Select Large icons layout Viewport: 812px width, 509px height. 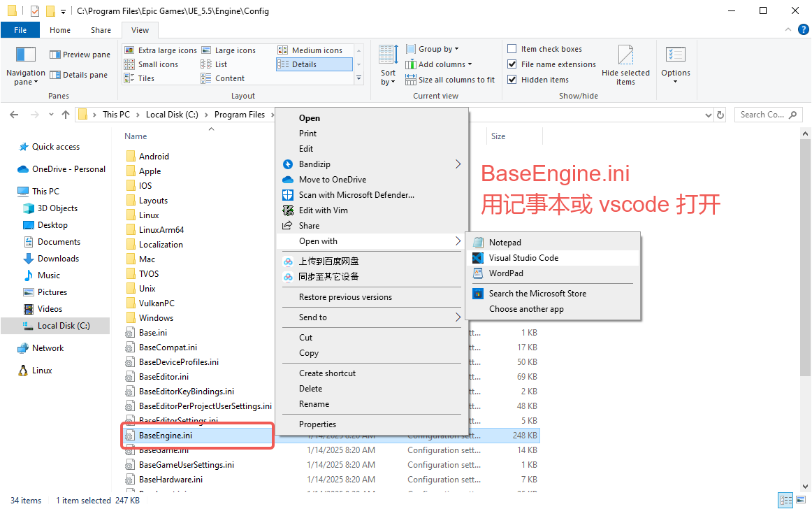pyautogui.click(x=229, y=50)
